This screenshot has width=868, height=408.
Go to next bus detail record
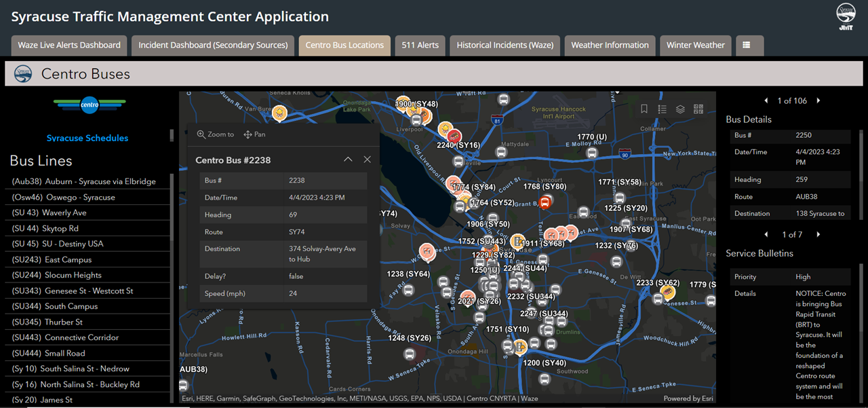(x=818, y=100)
